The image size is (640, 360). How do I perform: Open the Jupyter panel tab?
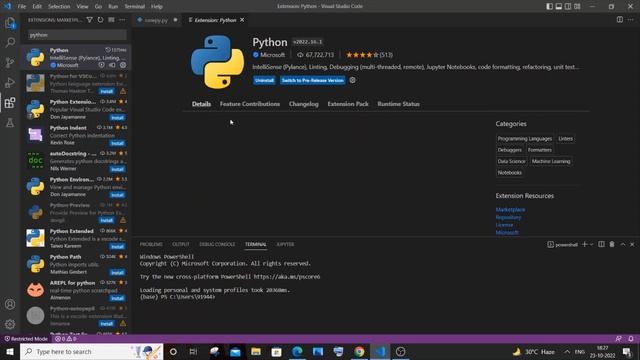(285, 244)
